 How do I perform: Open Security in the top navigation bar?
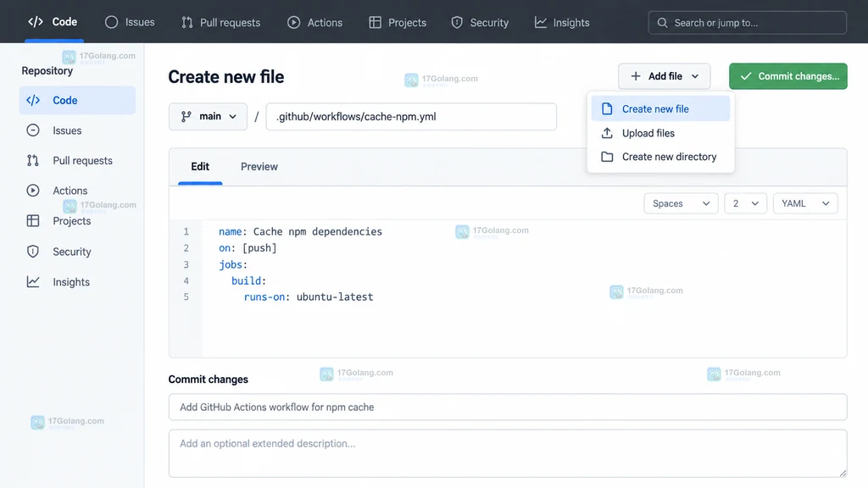point(480,22)
